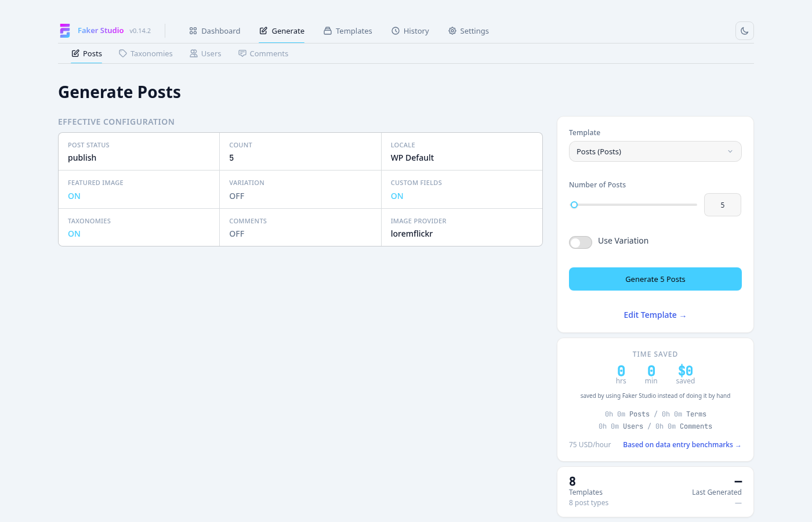Click the Number of Posts input field
Screen dimensions: 812x522
[723, 205]
